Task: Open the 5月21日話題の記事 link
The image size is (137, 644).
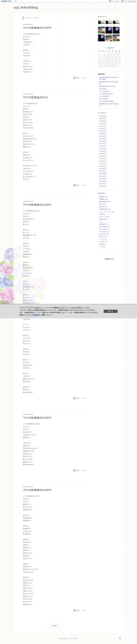Action: pos(130,1)
